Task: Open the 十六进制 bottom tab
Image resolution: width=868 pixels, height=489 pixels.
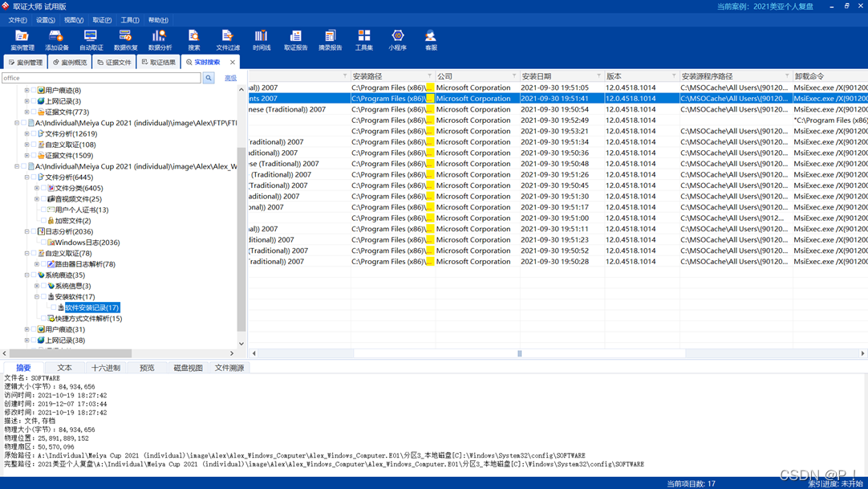Action: click(x=106, y=368)
